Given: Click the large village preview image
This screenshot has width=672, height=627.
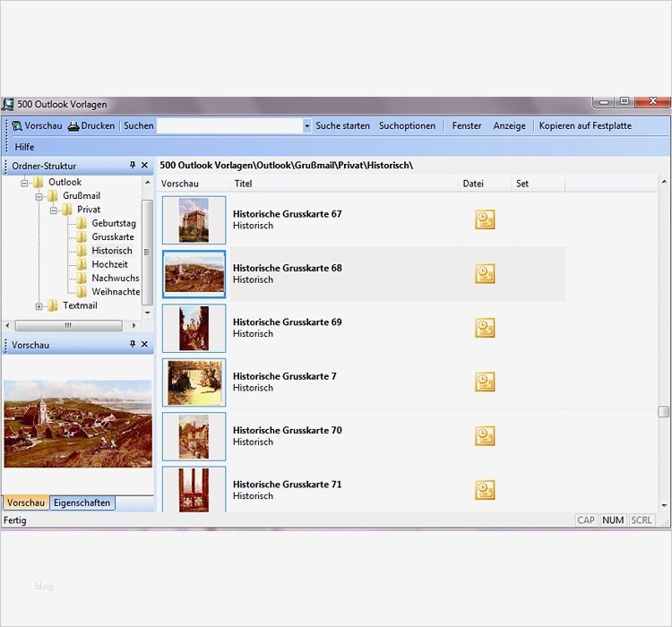Looking at the screenshot, I should click(x=78, y=424).
